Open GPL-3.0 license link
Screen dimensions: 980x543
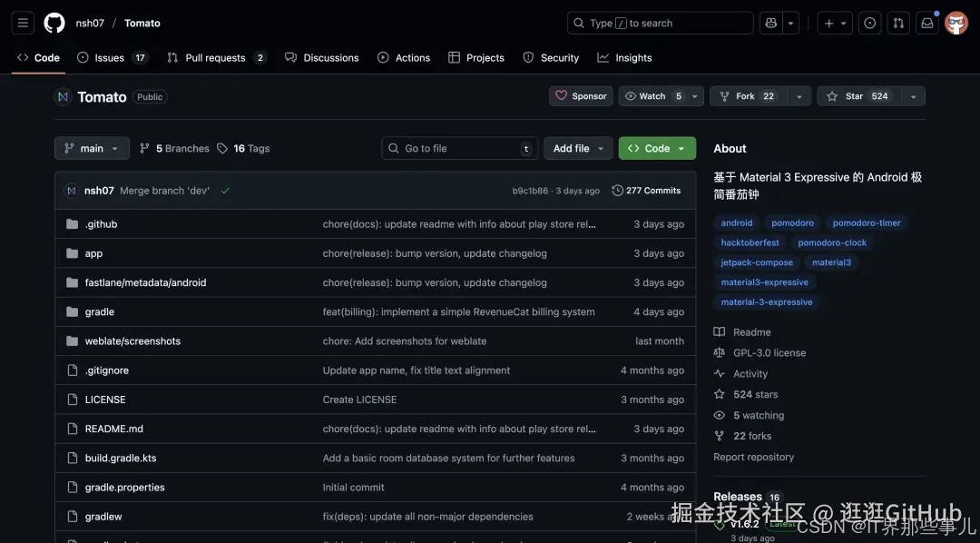click(760, 353)
